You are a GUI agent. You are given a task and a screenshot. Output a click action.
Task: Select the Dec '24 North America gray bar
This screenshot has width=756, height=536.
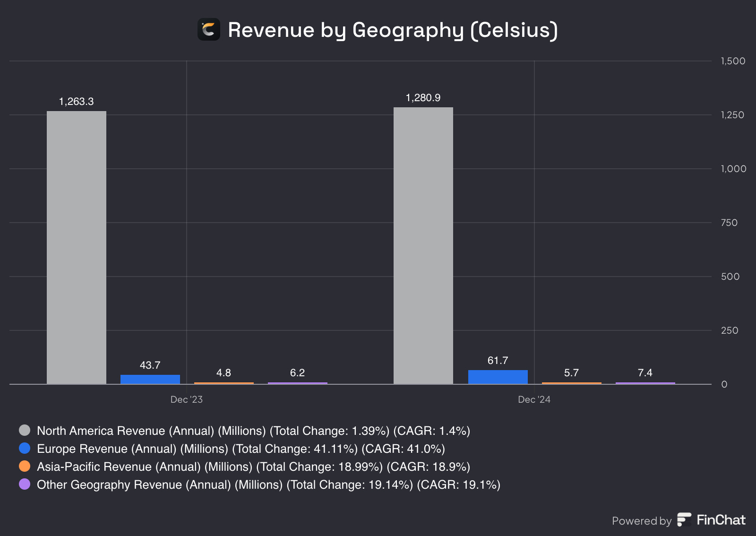coord(423,246)
